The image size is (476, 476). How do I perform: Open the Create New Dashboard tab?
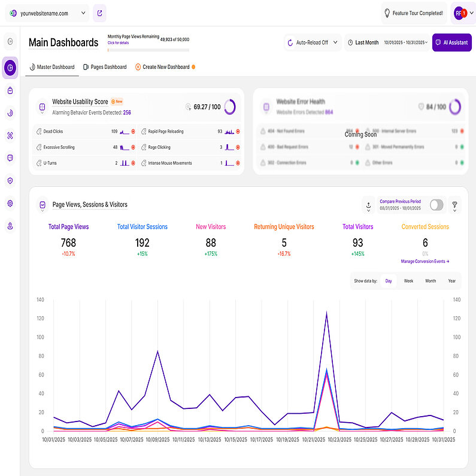(165, 67)
